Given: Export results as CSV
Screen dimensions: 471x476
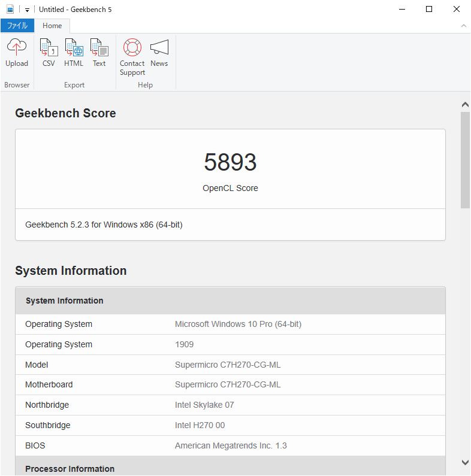Looking at the screenshot, I should [x=49, y=53].
